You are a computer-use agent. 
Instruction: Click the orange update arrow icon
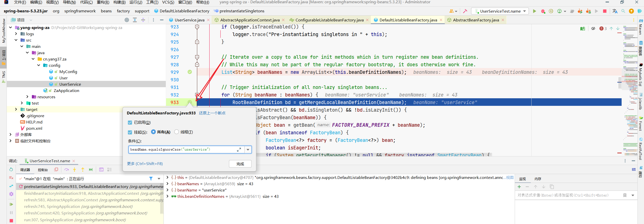pos(631,11)
